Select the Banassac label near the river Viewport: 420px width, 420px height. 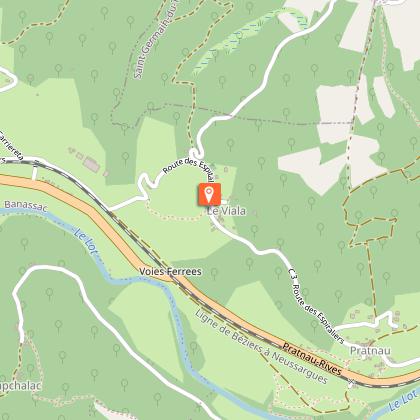[26, 206]
